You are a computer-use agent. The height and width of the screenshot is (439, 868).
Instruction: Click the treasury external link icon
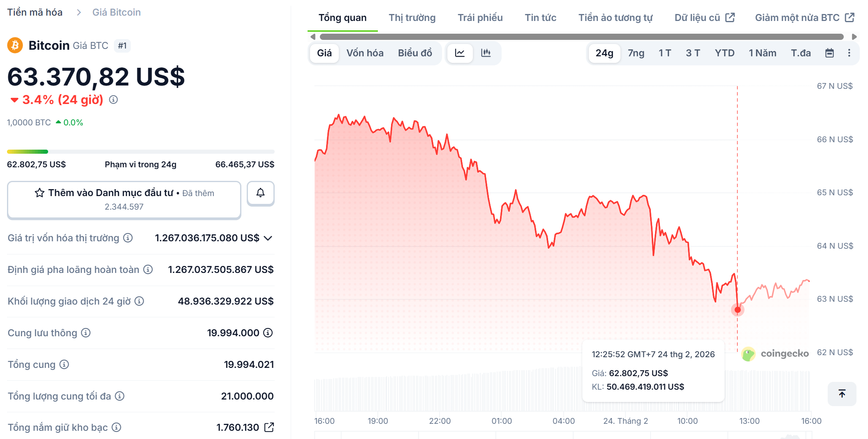269,427
